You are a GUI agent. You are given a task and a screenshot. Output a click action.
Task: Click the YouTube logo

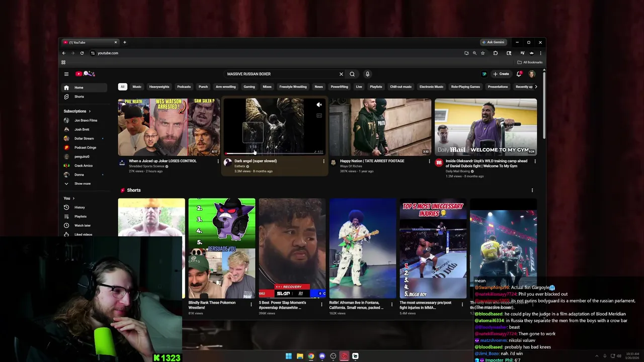[x=85, y=74]
